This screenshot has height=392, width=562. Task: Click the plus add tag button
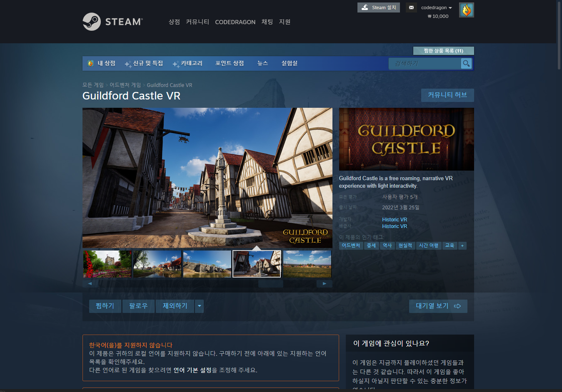[462, 246]
